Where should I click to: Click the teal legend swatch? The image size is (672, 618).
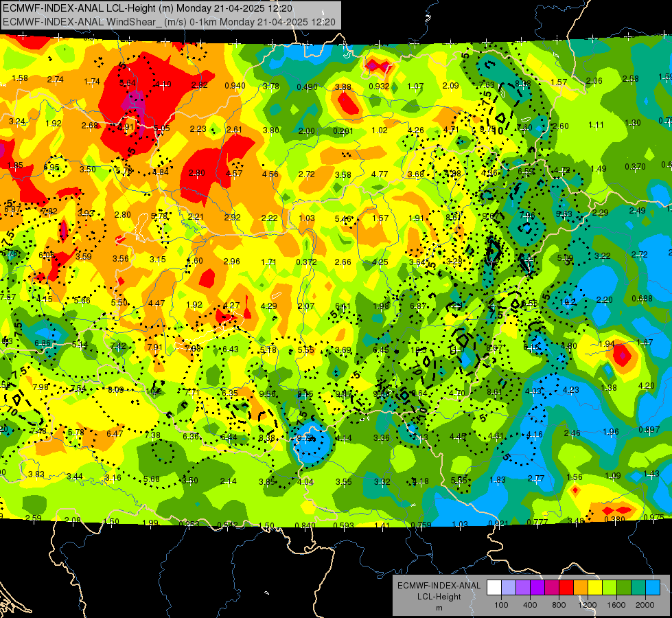click(638, 587)
